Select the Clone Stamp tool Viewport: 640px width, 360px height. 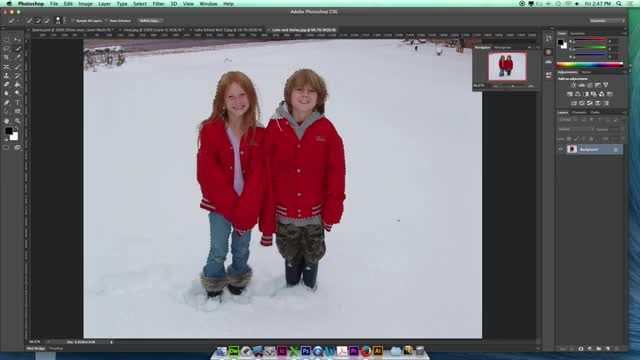click(7, 76)
